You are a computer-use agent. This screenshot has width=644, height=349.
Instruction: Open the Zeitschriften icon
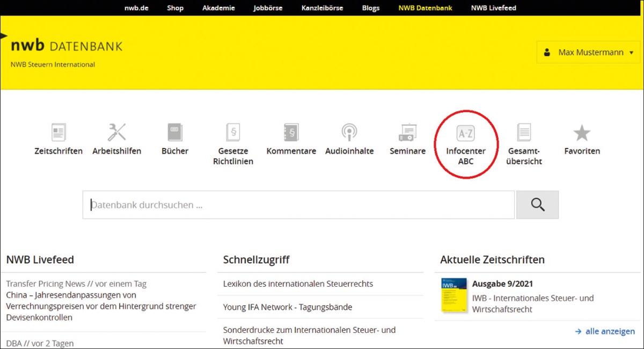tap(58, 132)
